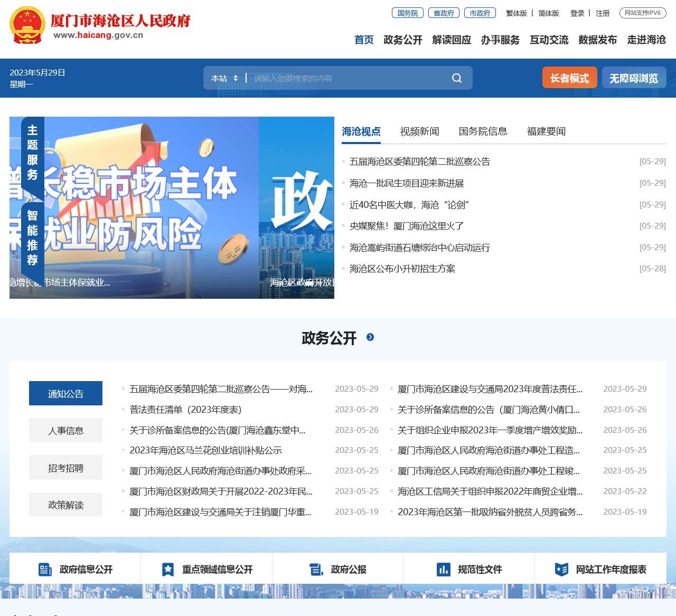
Task: Enable 无障碍浏览 mode
Action: coord(634,77)
